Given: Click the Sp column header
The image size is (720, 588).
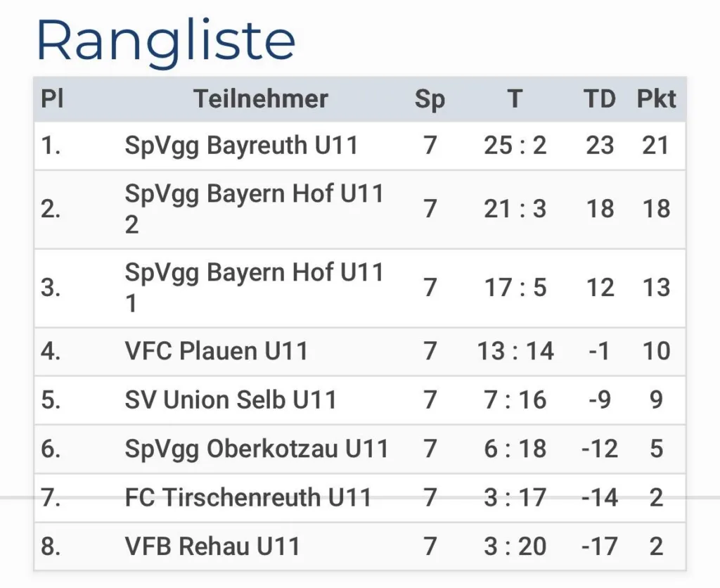Looking at the screenshot, I should [430, 99].
